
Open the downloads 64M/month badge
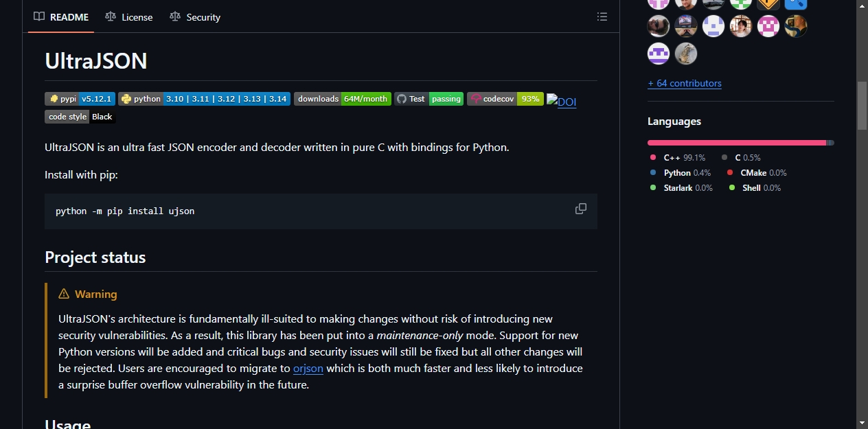tap(343, 99)
